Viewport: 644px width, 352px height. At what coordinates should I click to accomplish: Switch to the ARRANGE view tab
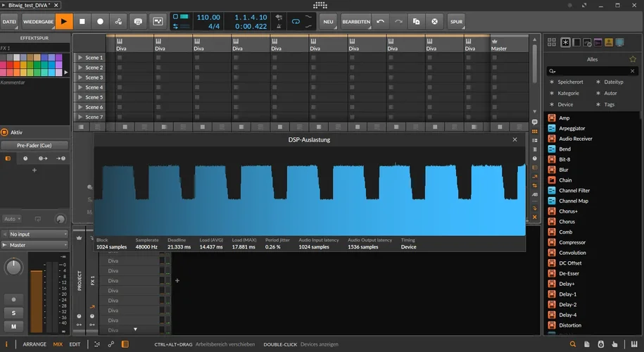tap(34, 344)
